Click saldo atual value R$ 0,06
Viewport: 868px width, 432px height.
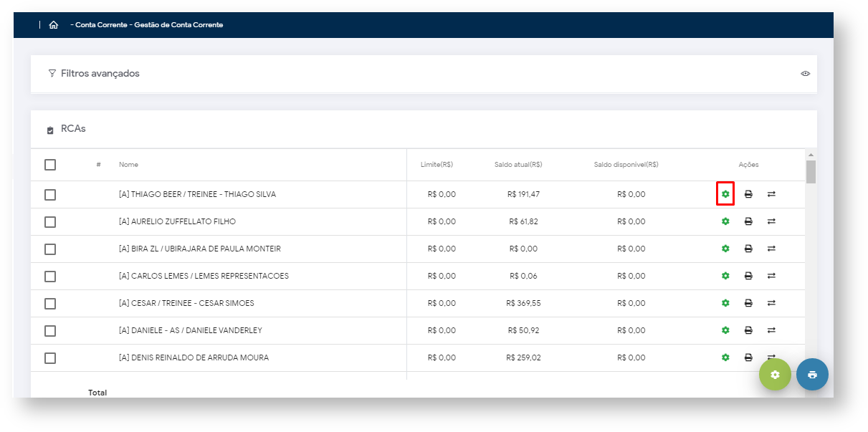coord(523,276)
